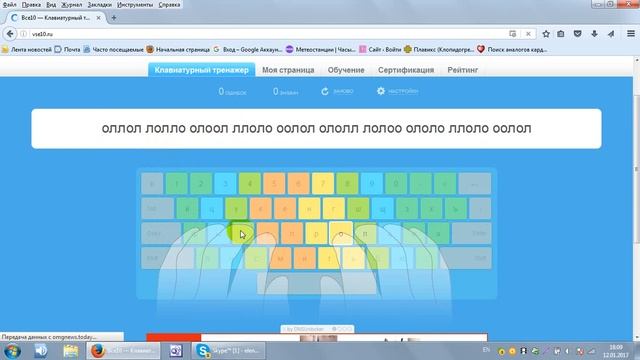Open the Сайт - Войти bookmark
The image size is (640, 360).
pos(380,49)
